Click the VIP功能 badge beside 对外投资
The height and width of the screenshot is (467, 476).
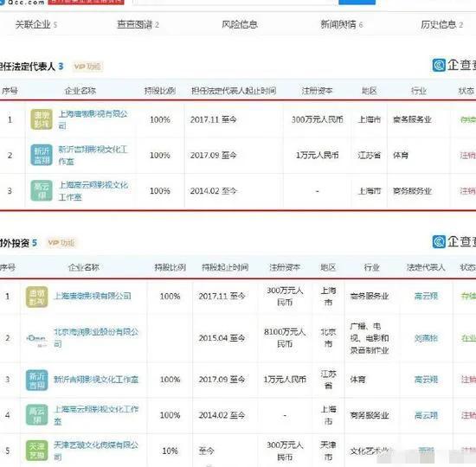coord(61,243)
